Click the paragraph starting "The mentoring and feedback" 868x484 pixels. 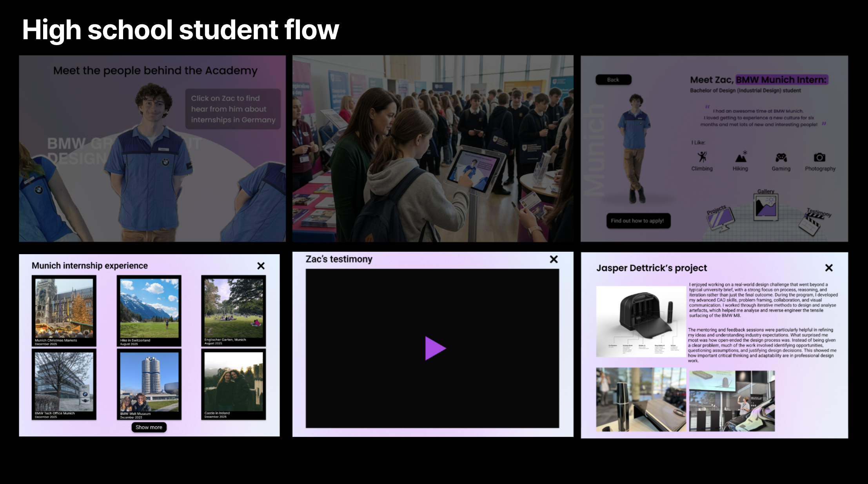pos(762,345)
